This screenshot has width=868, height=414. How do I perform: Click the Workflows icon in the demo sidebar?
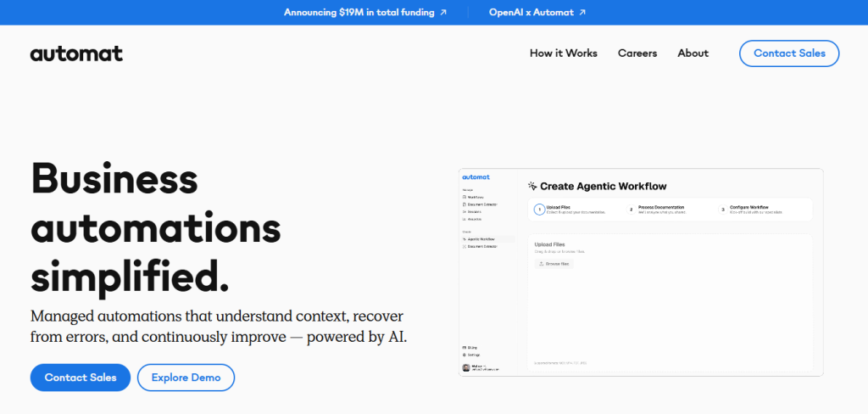pos(465,197)
